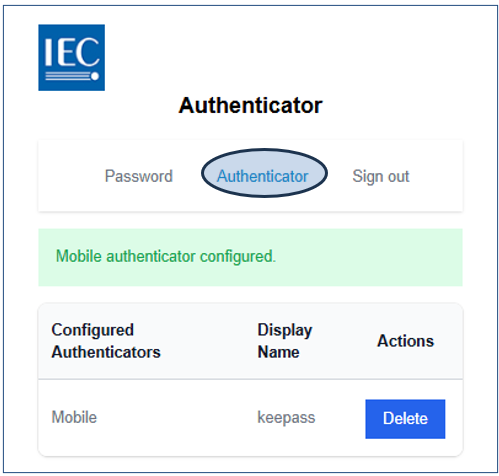The height and width of the screenshot is (476, 499).
Task: Delete the keepass mobile authenticator
Action: pyautogui.click(x=405, y=419)
